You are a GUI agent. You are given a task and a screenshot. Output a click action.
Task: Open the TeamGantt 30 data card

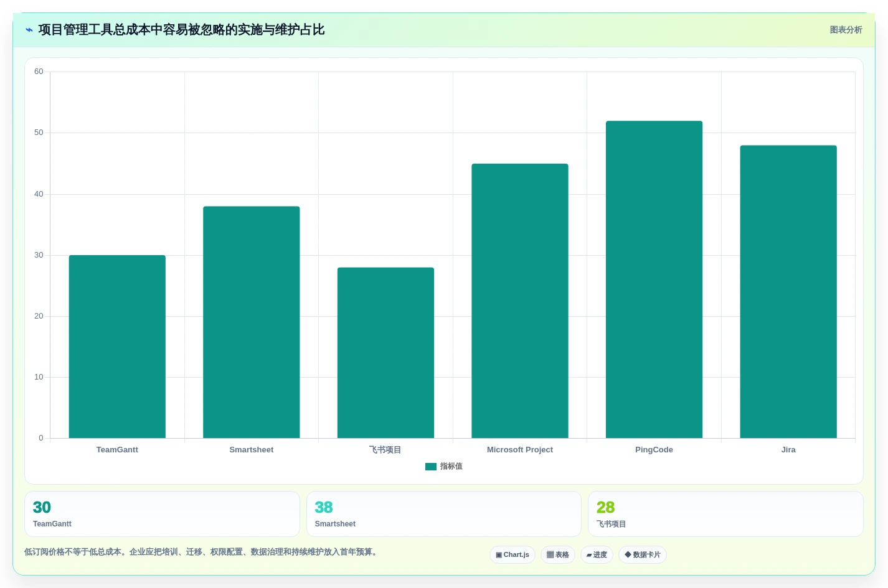pyautogui.click(x=162, y=514)
